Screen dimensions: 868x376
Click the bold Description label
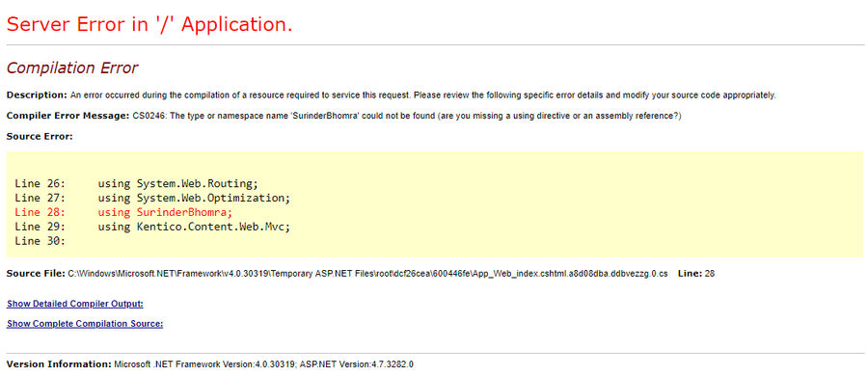click(37, 94)
